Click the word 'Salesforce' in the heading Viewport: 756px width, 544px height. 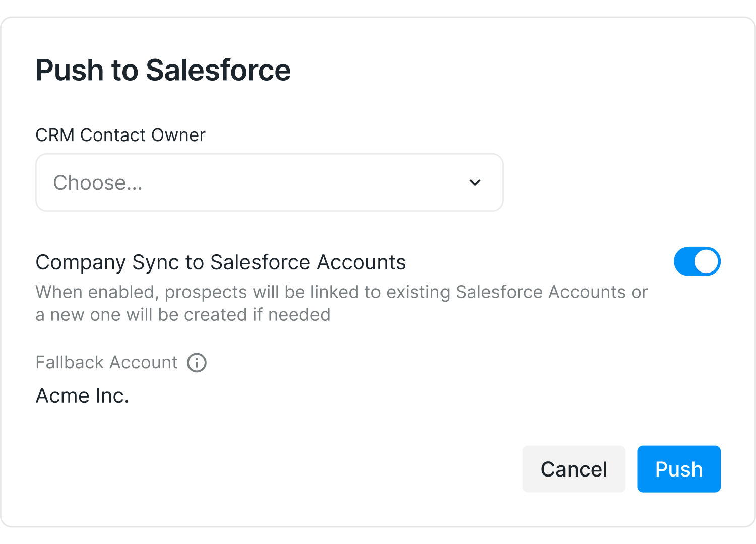(x=218, y=70)
